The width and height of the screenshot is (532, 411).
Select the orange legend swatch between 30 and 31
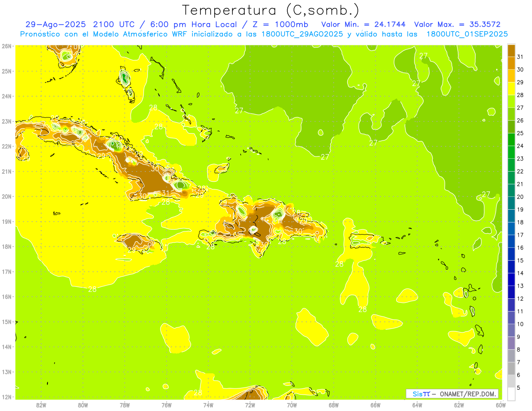coord(511,63)
